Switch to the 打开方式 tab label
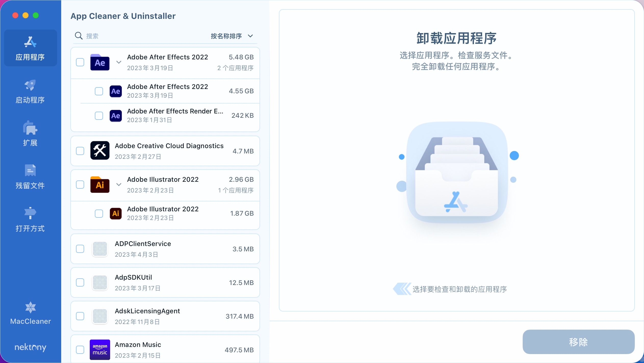 point(30,228)
